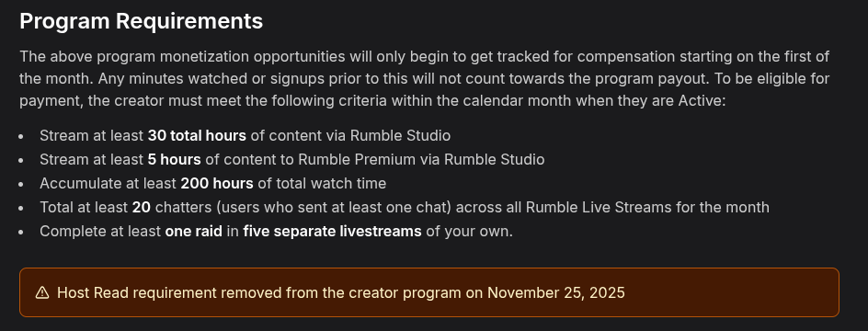Click the bold '5 hours' text
Image resolution: width=868 pixels, height=331 pixels.
(x=174, y=159)
